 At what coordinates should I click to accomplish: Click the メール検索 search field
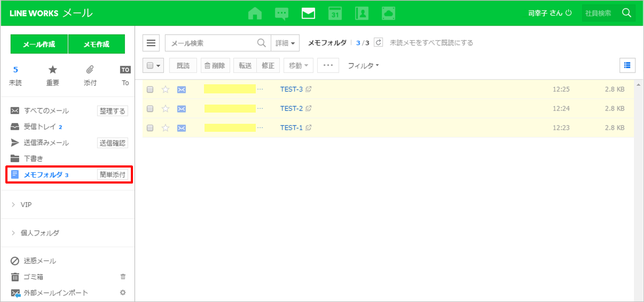[x=211, y=43]
